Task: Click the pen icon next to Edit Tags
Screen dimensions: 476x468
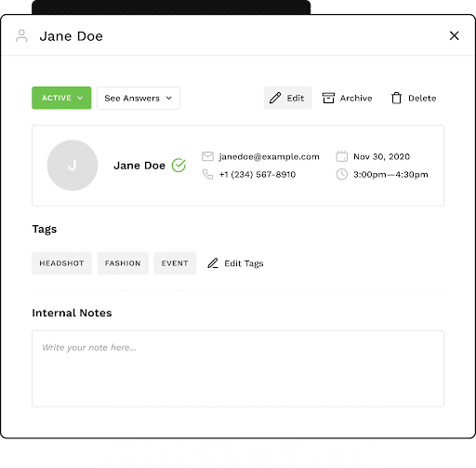Action: click(213, 263)
